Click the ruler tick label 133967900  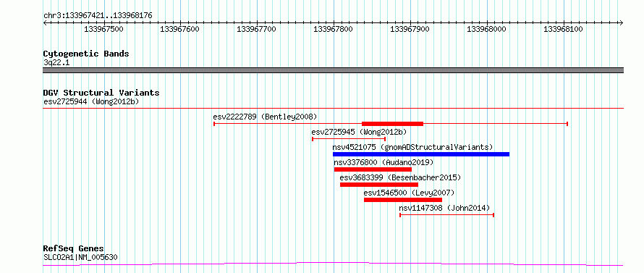point(410,30)
